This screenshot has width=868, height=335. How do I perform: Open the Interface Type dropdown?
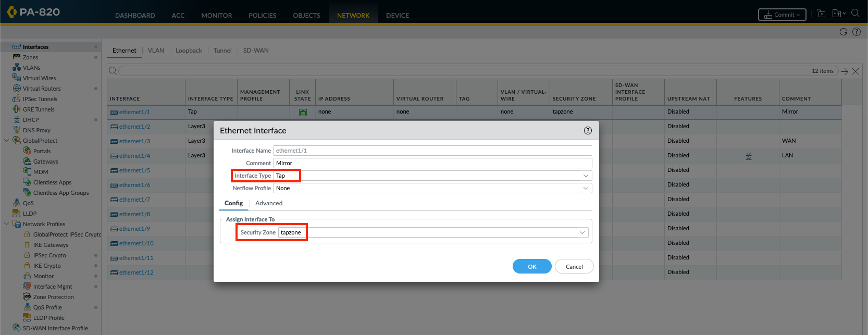click(586, 176)
